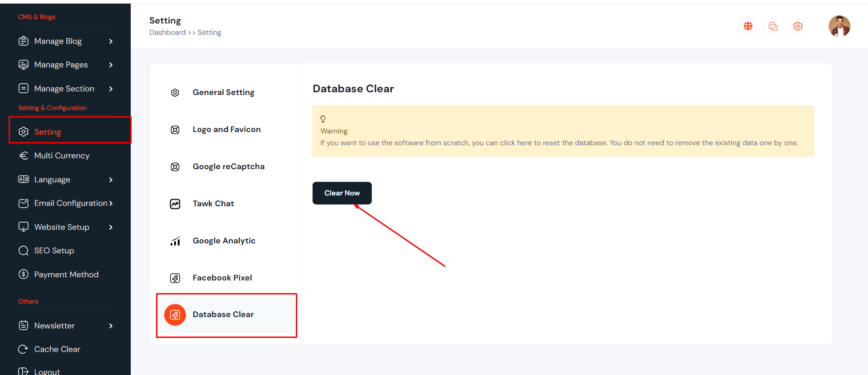Screen dimensions: 868x375
Task: Open the user profile avatar
Action: pyautogui.click(x=839, y=26)
